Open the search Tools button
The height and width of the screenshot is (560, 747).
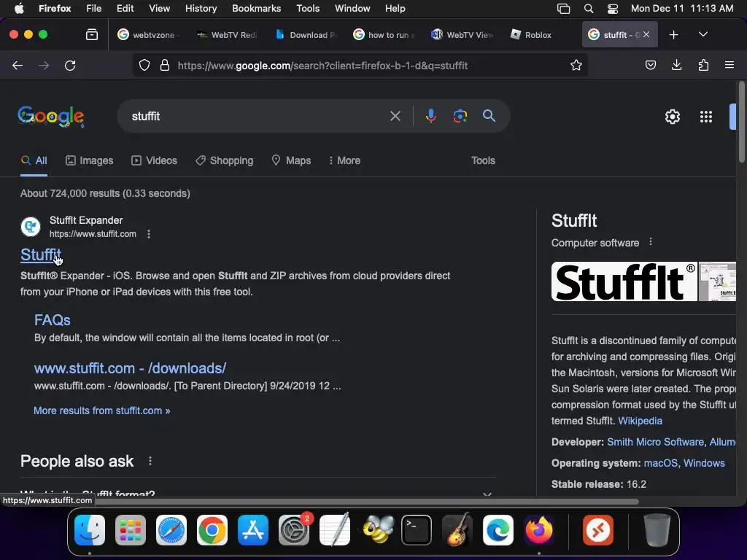point(483,160)
